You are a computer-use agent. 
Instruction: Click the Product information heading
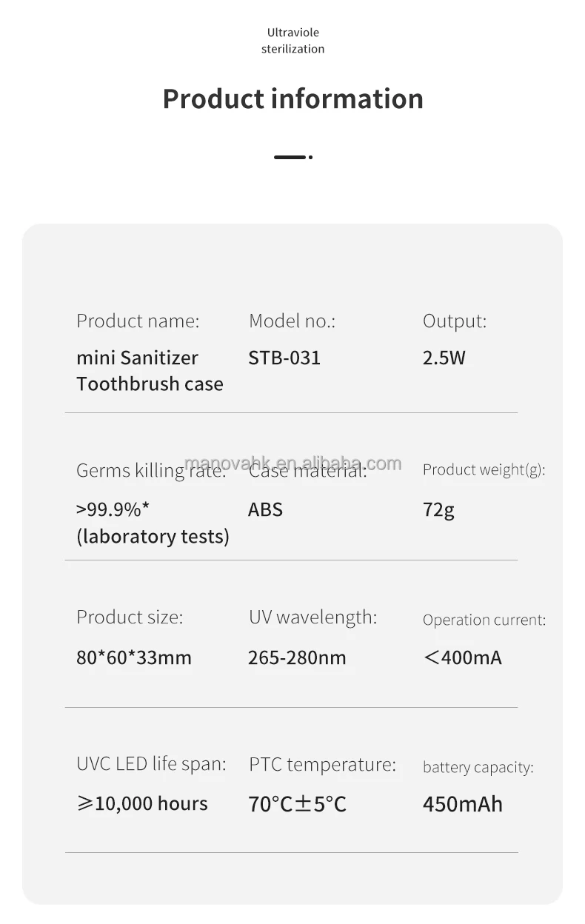click(x=292, y=98)
